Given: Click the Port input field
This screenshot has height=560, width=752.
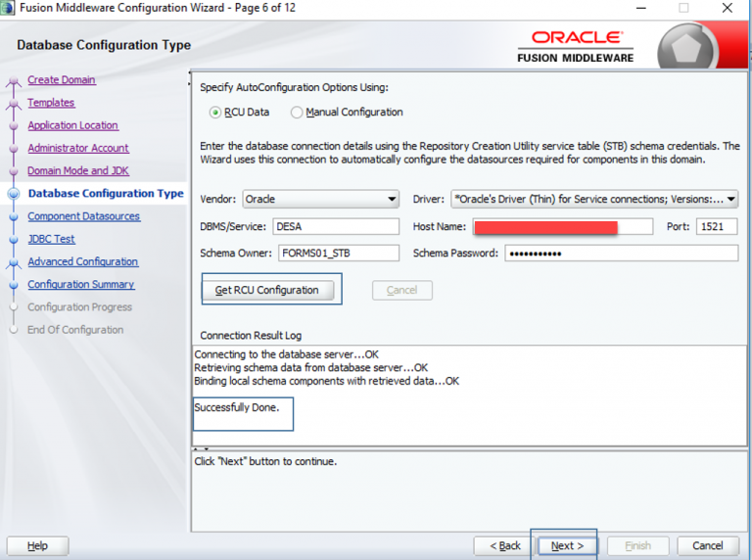Looking at the screenshot, I should pyautogui.click(x=717, y=226).
